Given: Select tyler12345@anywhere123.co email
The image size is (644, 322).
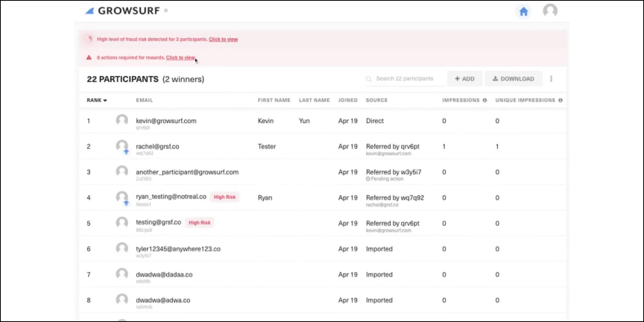Looking at the screenshot, I should tap(178, 249).
